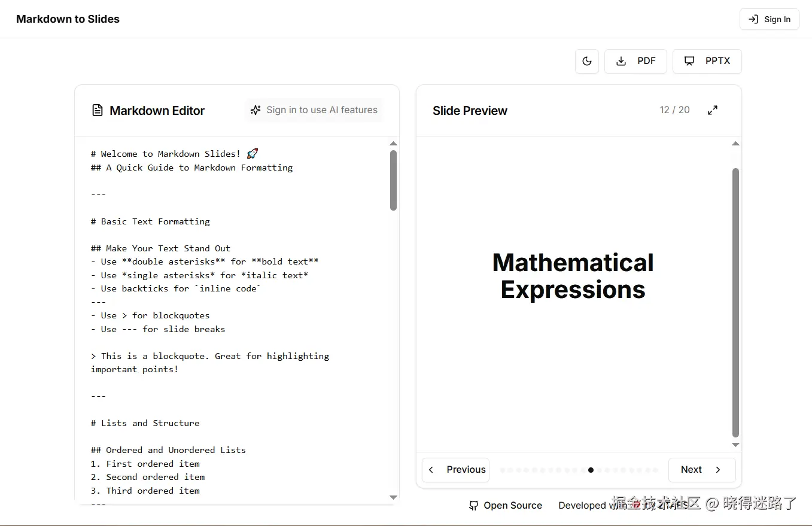Click the '> This is a blockquote' line
Screen dimensions: 812x526
tap(210, 356)
